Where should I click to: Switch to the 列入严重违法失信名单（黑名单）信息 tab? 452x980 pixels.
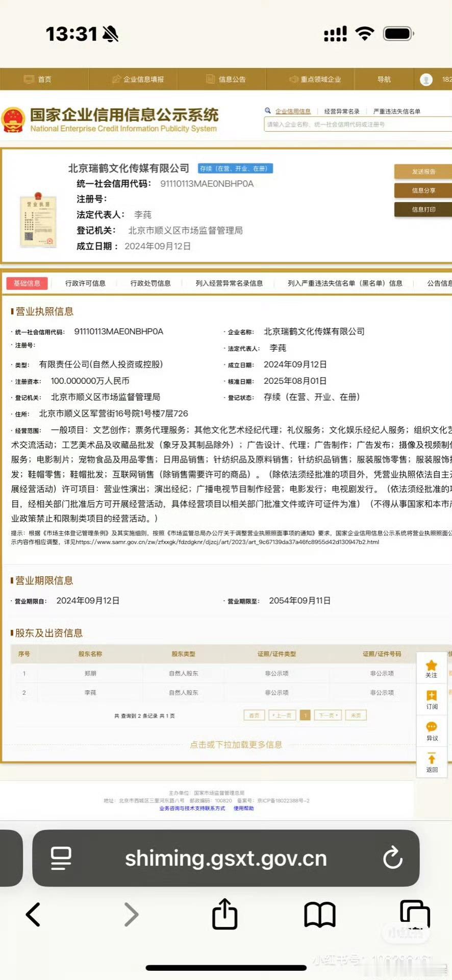(x=345, y=283)
